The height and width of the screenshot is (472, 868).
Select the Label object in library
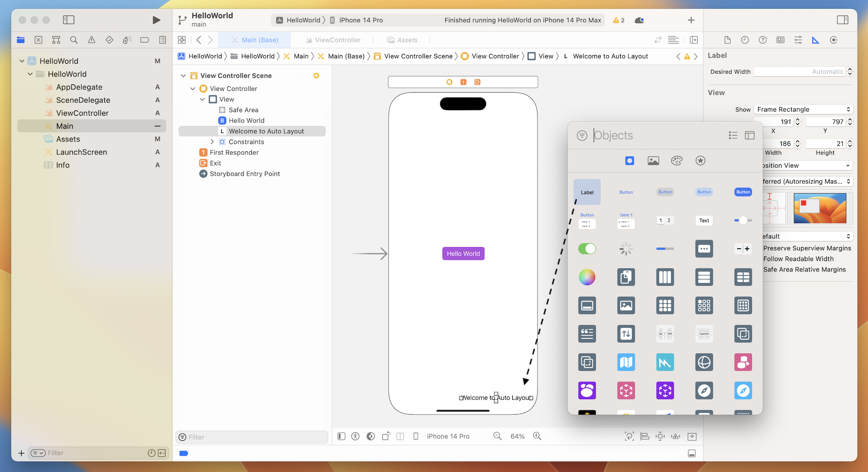point(587,192)
